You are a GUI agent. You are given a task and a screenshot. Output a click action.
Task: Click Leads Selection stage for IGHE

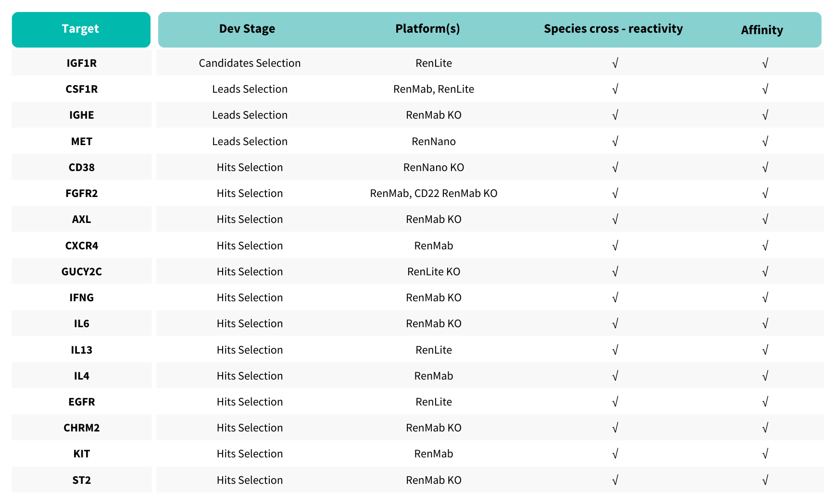click(250, 115)
